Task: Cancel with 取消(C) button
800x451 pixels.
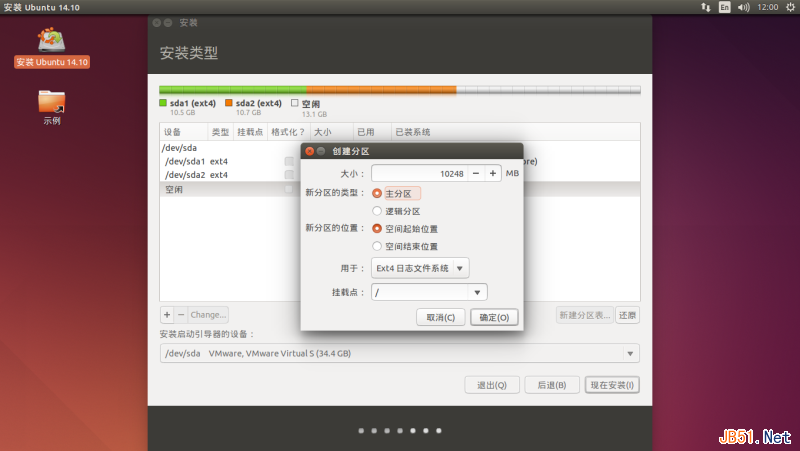Action: click(440, 317)
